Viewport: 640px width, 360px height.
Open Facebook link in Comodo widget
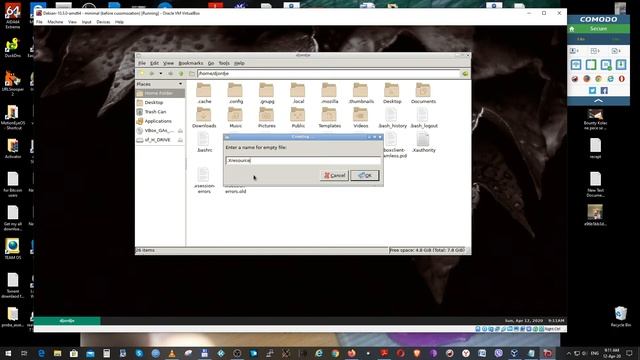(604, 91)
